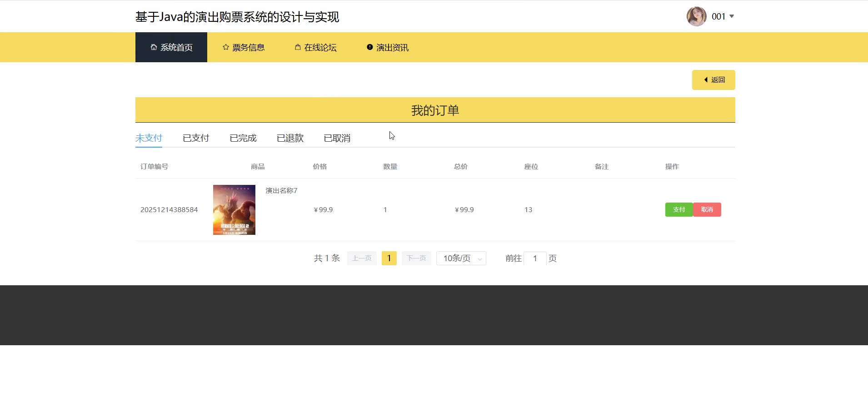Click the user avatar picture
This screenshot has width=868, height=417.
click(x=696, y=16)
